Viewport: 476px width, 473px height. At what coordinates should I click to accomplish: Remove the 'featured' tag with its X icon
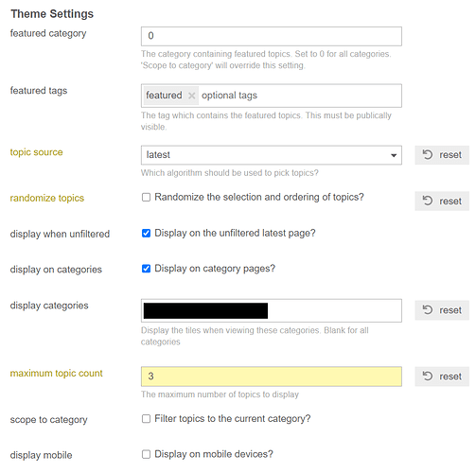pyautogui.click(x=191, y=96)
